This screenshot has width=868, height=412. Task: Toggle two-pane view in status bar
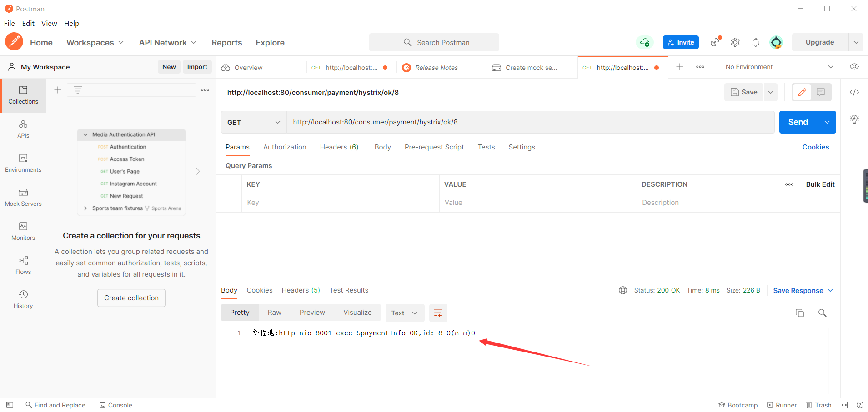pyautogui.click(x=844, y=405)
